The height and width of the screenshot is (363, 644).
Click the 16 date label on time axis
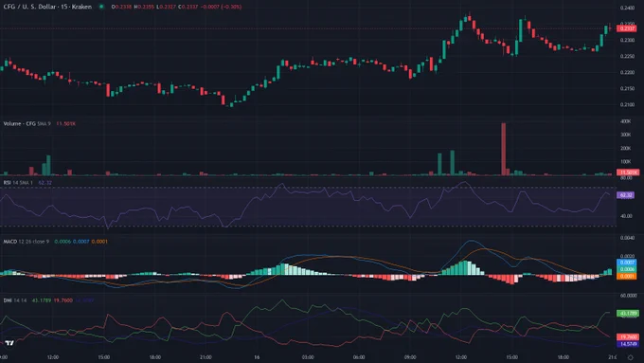[x=257, y=357]
